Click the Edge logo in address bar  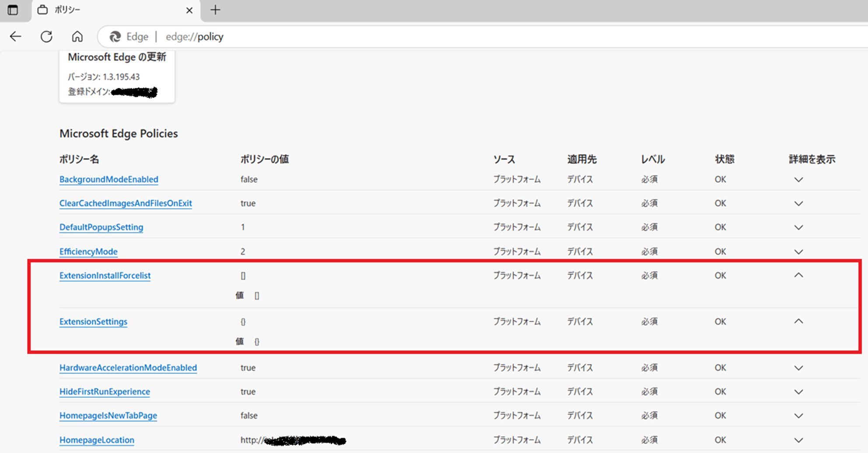coord(115,37)
